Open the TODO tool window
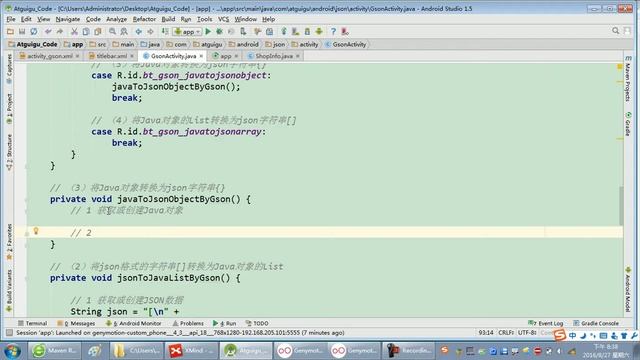The image size is (640, 360). click(257, 323)
